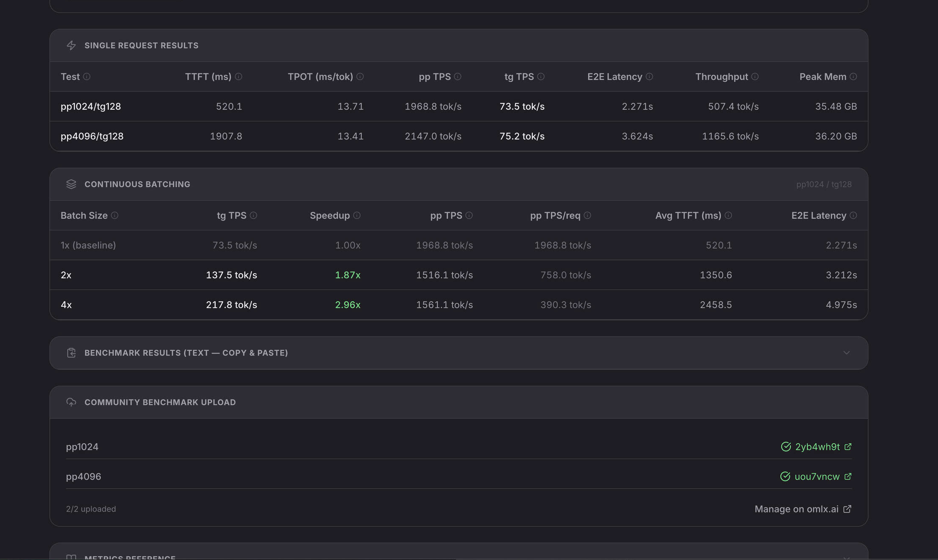The height and width of the screenshot is (560, 938).
Task: Click info icon beside E2E Latency in Continuous Batching
Action: tap(853, 215)
